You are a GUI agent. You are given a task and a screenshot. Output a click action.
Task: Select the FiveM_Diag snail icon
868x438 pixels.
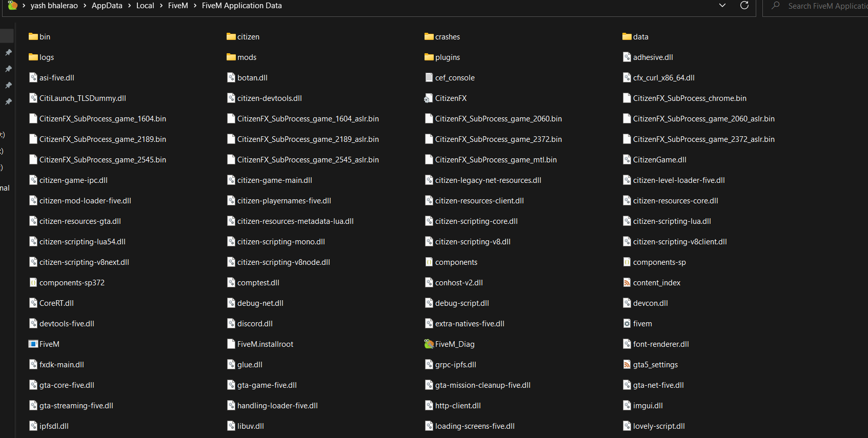point(429,344)
